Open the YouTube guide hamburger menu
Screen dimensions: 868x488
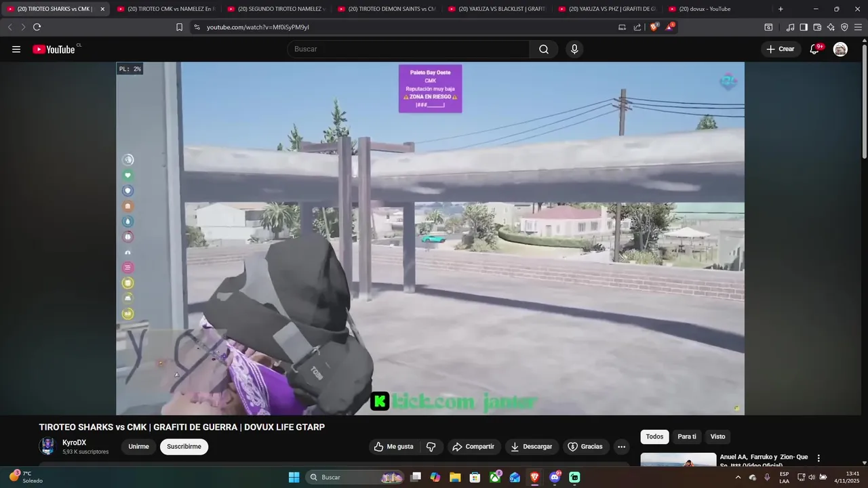[x=16, y=49]
